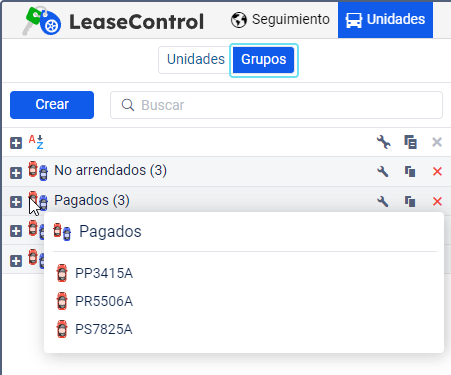
Task: Delete the No arrendados group
Action: click(x=437, y=172)
